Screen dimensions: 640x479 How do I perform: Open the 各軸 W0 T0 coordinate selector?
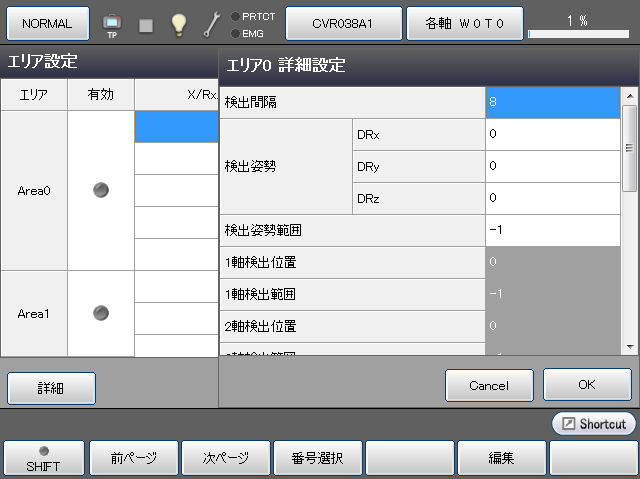(x=465, y=23)
